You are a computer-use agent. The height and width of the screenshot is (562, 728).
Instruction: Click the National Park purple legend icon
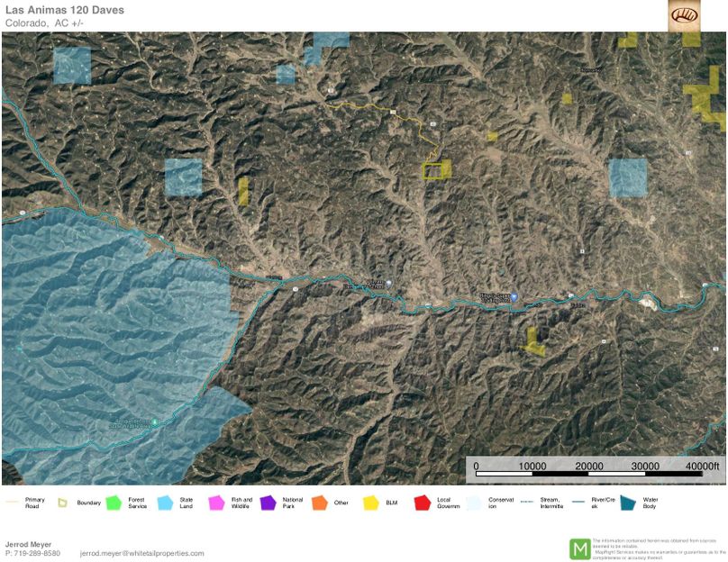(x=268, y=503)
